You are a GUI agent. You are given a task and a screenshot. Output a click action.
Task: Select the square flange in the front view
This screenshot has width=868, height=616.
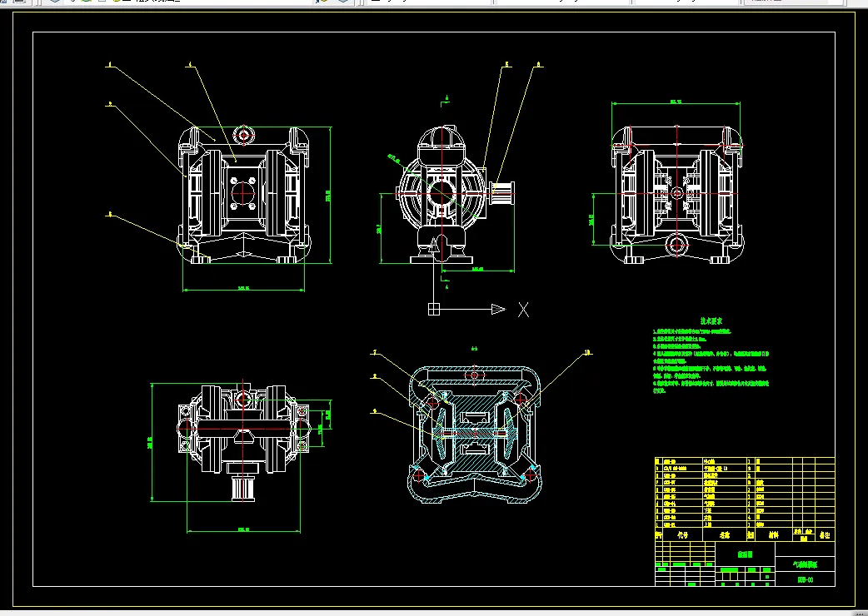point(243,193)
